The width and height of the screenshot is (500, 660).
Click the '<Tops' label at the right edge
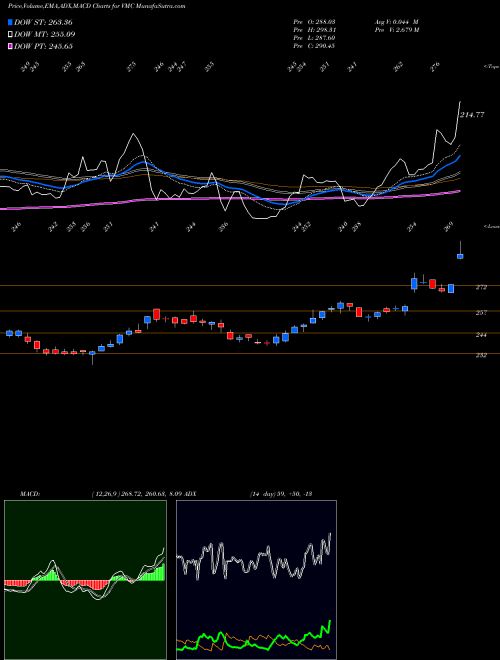pos(491,67)
